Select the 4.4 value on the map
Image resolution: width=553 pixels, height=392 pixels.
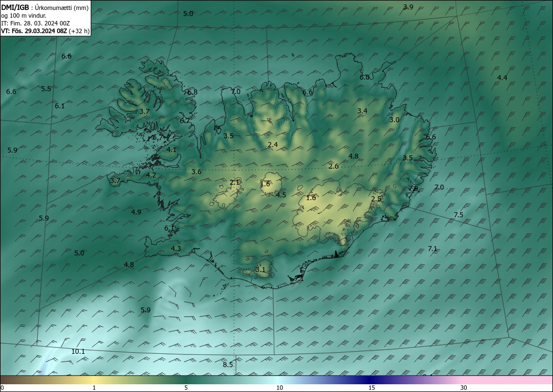[502, 77]
